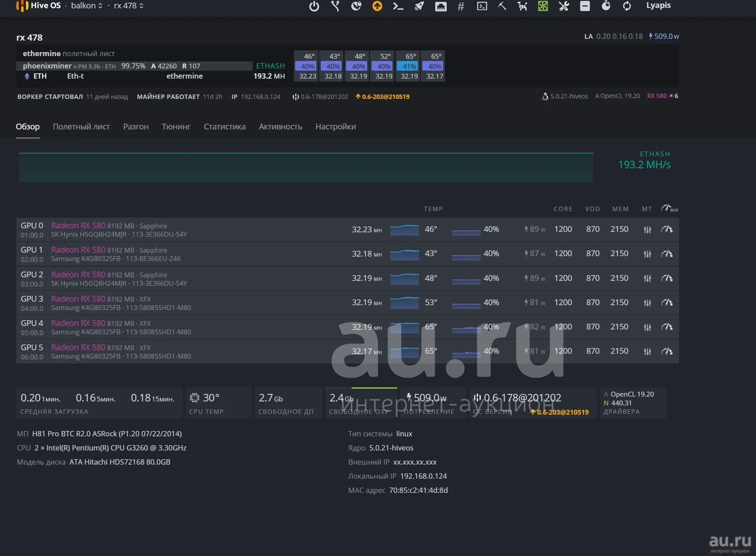This screenshot has width=756, height=556.
Task: Open overclock gauge icon for GPU 4
Action: pyautogui.click(x=667, y=327)
